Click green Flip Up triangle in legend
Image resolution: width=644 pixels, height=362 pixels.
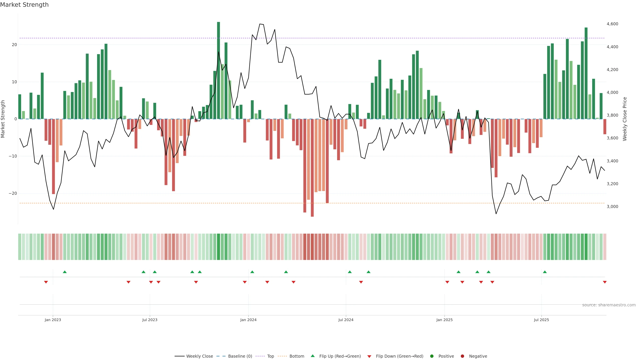pos(312,356)
